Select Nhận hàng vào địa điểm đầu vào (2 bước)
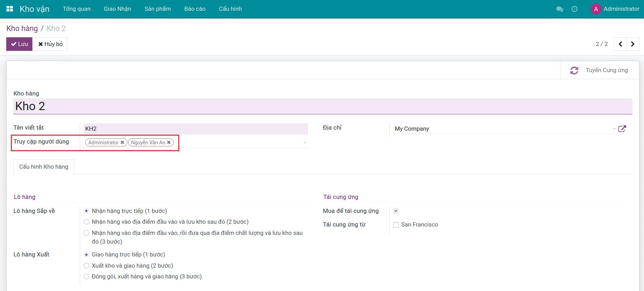This screenshot has width=644, height=291. click(86, 222)
